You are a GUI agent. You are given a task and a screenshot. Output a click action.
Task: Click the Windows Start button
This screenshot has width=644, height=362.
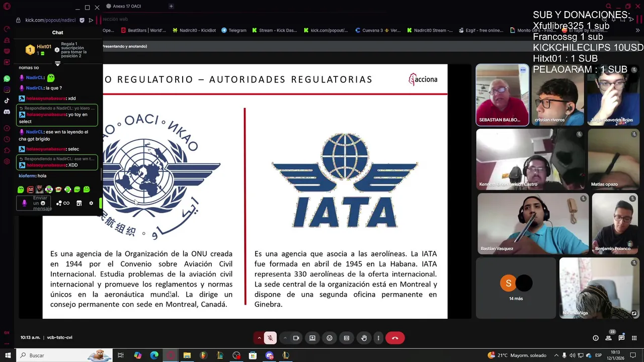point(8,355)
